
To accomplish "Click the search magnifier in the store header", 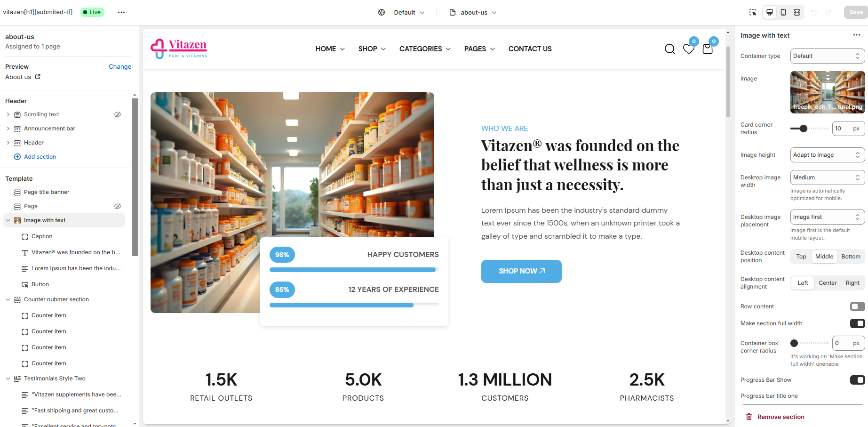I will click(x=670, y=49).
